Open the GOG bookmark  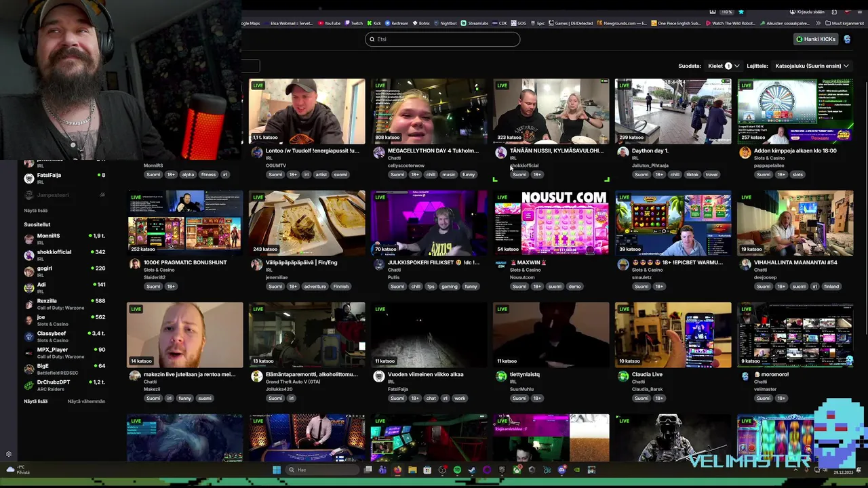[x=519, y=23]
